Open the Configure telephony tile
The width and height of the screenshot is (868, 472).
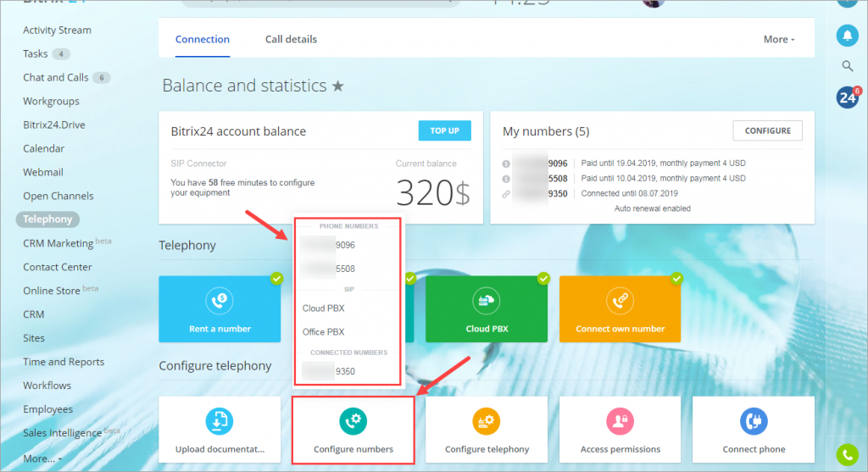pyautogui.click(x=487, y=430)
